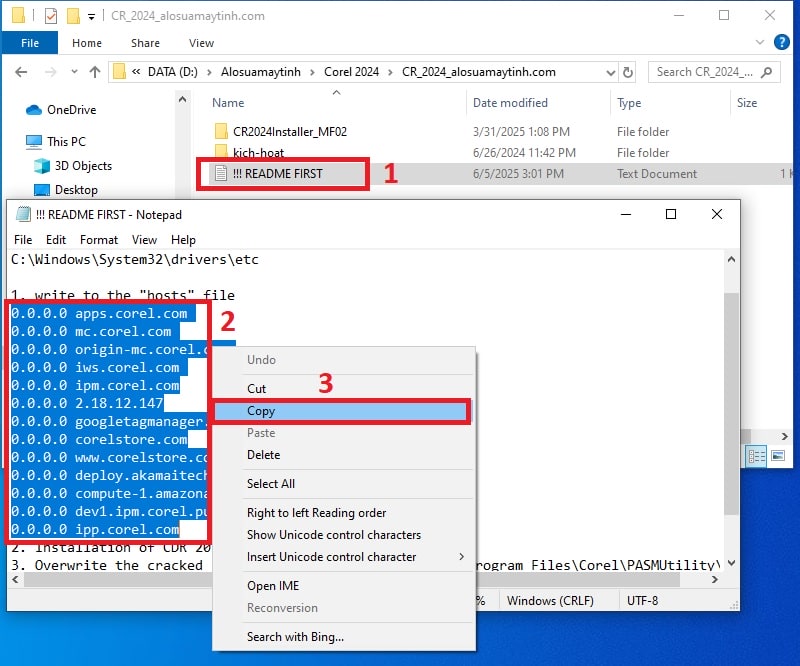Open Notepad View menu
The image size is (800, 666).
pos(144,240)
